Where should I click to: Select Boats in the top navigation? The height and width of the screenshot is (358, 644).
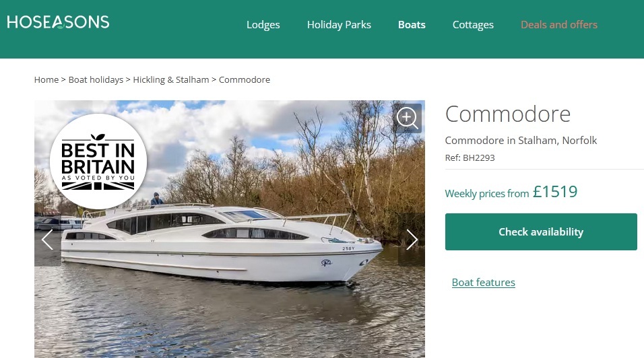(x=412, y=25)
